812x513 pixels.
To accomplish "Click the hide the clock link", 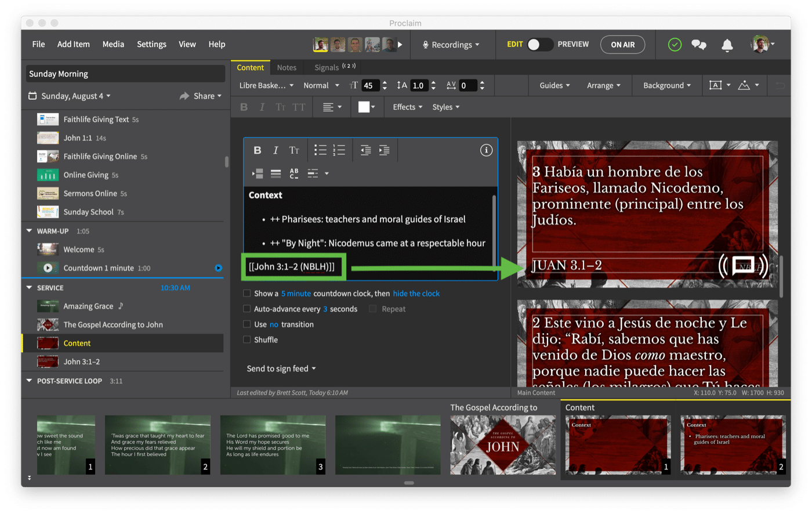I will point(416,294).
